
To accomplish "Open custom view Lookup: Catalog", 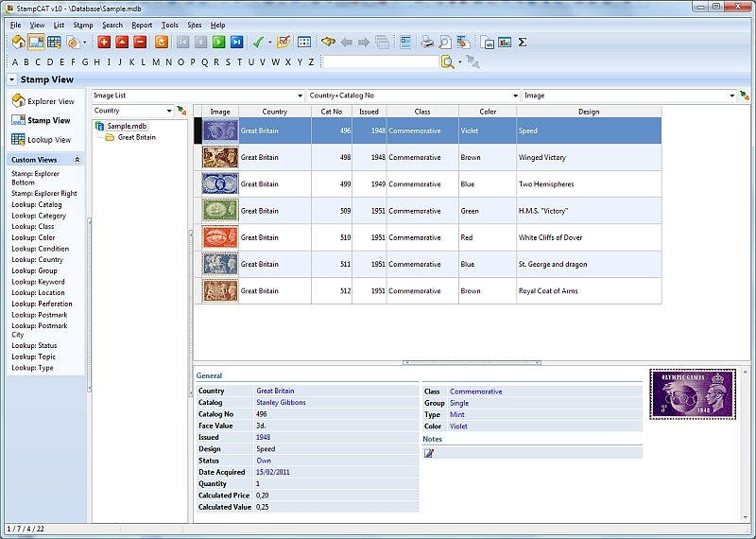I will (x=37, y=204).
